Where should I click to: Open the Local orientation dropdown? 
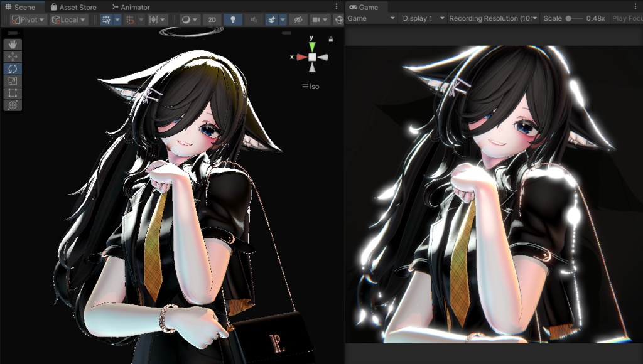coord(68,19)
